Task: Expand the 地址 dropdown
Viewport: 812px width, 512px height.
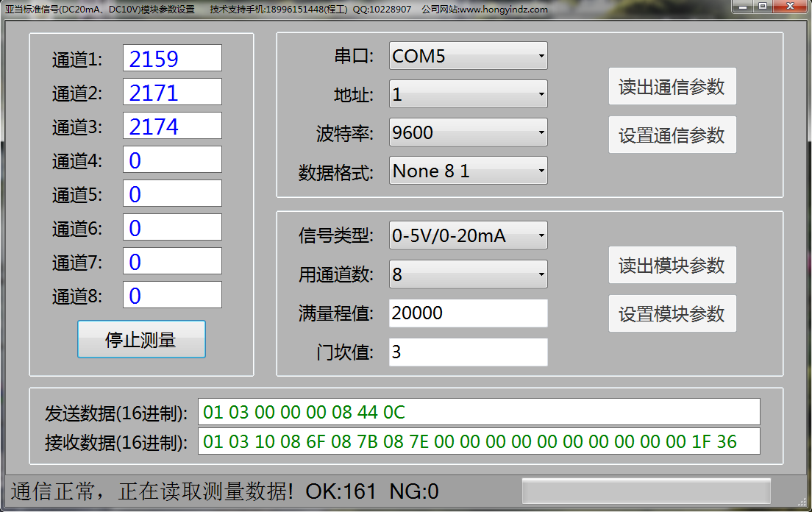Action: pos(468,94)
